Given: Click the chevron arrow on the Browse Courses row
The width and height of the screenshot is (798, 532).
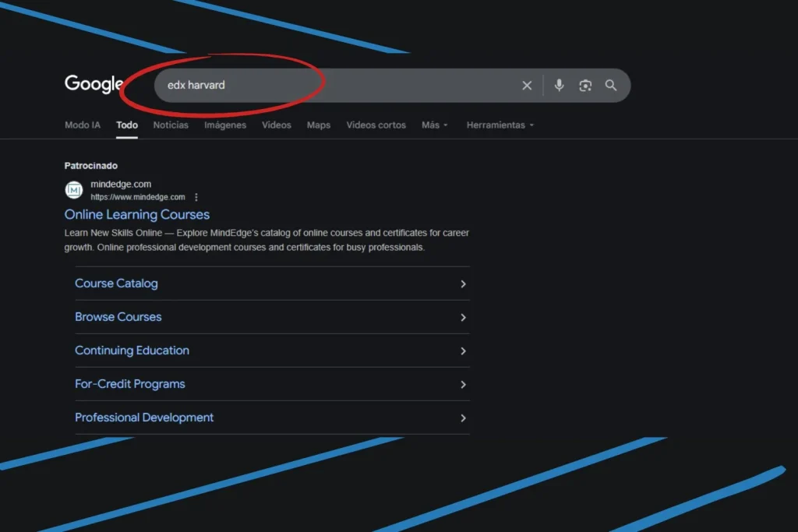Looking at the screenshot, I should pos(463,317).
